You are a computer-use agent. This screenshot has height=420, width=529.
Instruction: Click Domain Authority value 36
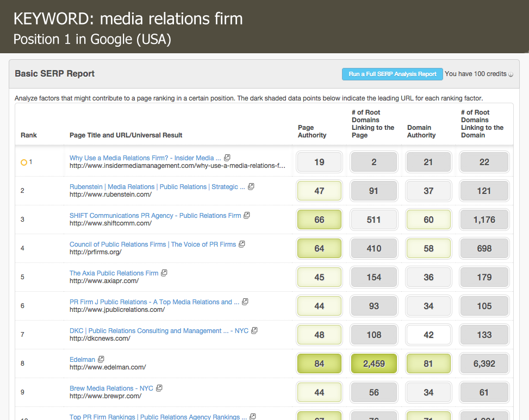pos(428,278)
